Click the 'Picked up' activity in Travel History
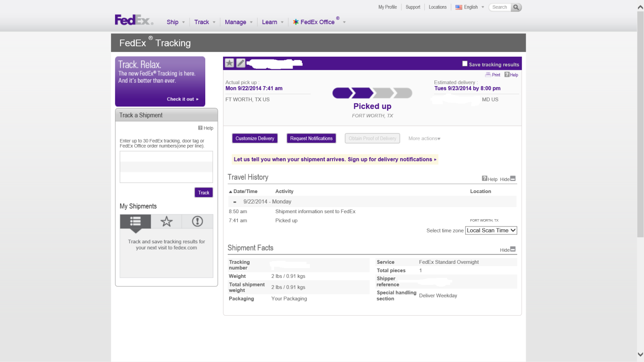644x362 pixels. (286, 221)
